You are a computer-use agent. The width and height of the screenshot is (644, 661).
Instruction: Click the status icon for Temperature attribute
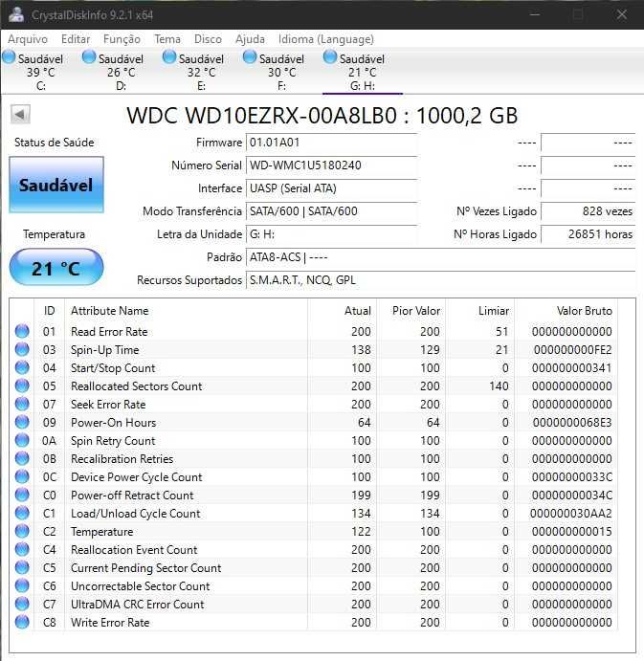pyautogui.click(x=22, y=531)
